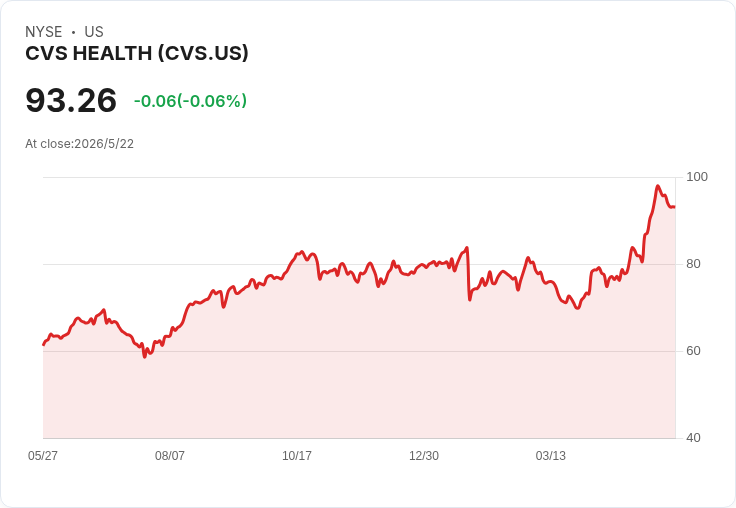Click the chart's lowest dip near 59

point(145,357)
